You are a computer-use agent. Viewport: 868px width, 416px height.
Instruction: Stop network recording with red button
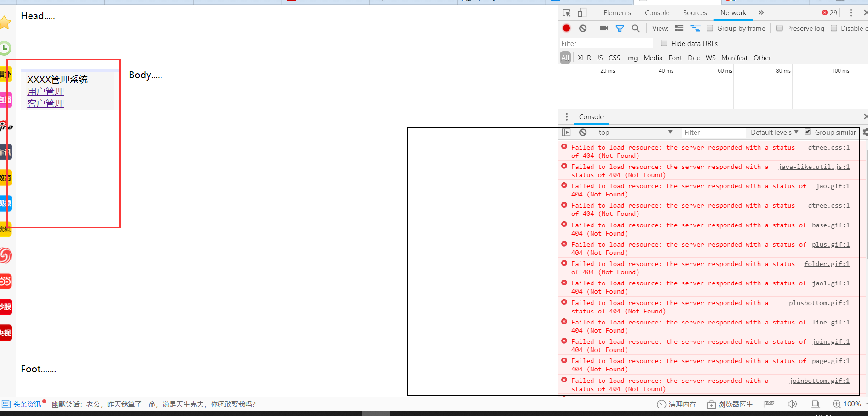point(566,28)
